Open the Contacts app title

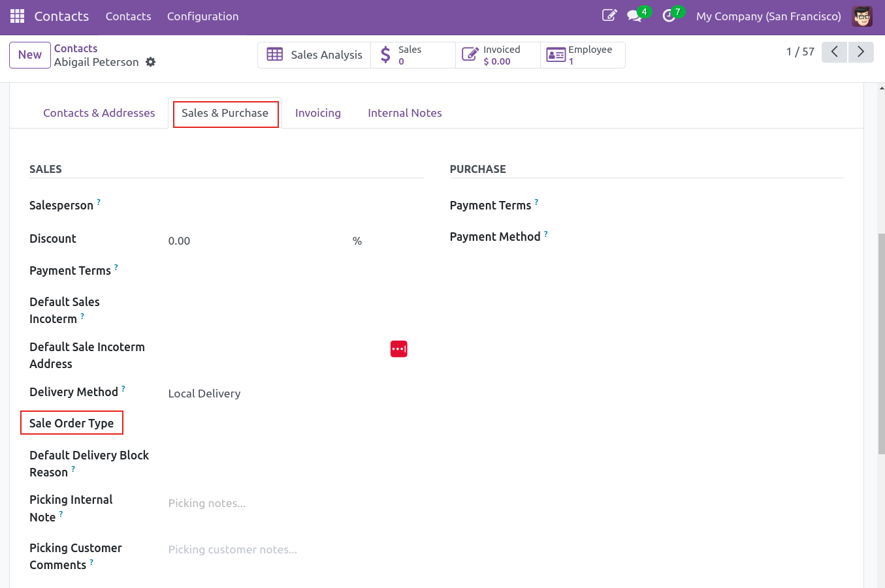pyautogui.click(x=61, y=16)
